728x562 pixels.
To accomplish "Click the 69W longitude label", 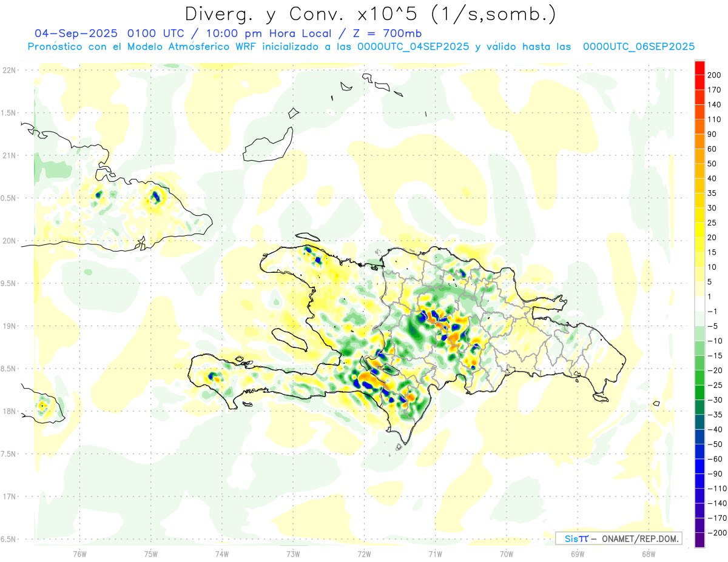I will [x=577, y=554].
